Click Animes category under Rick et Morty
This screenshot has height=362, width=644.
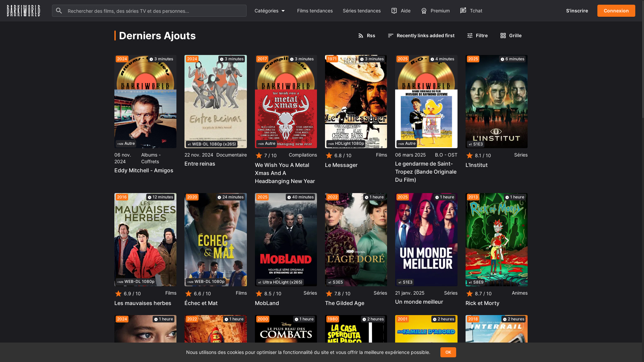[x=520, y=293]
